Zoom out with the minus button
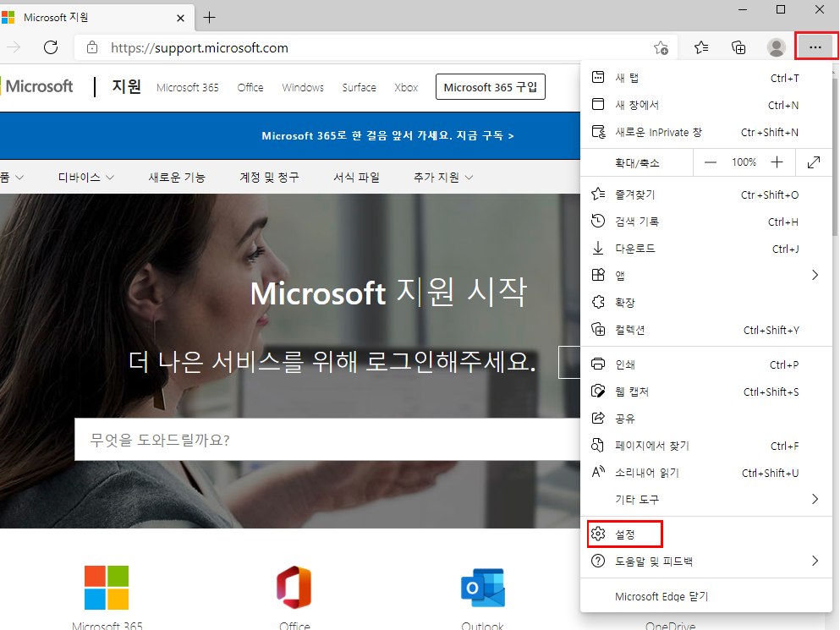Screen dimensions: 840x630 pos(711,162)
